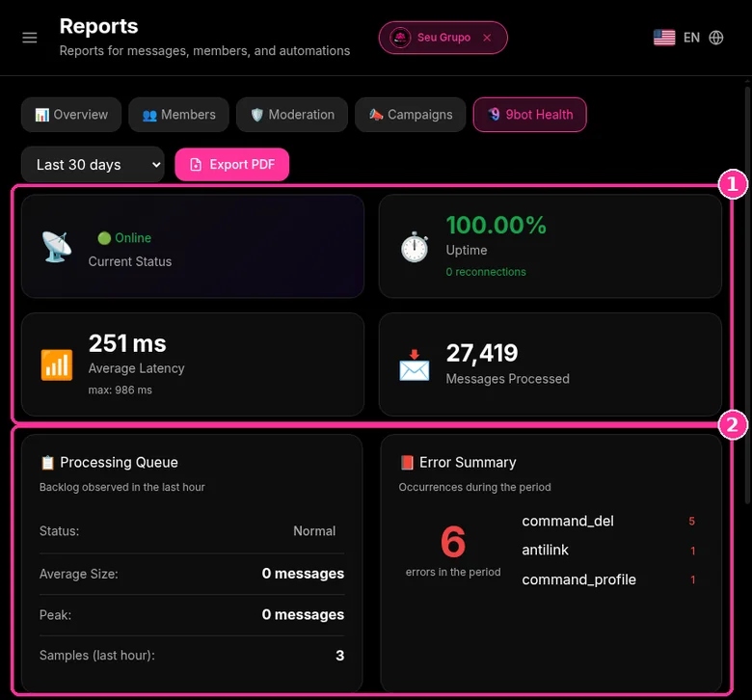Screen dimensions: 752x700
Task: Click the Average Size 0 messages value
Action: pyautogui.click(x=303, y=574)
